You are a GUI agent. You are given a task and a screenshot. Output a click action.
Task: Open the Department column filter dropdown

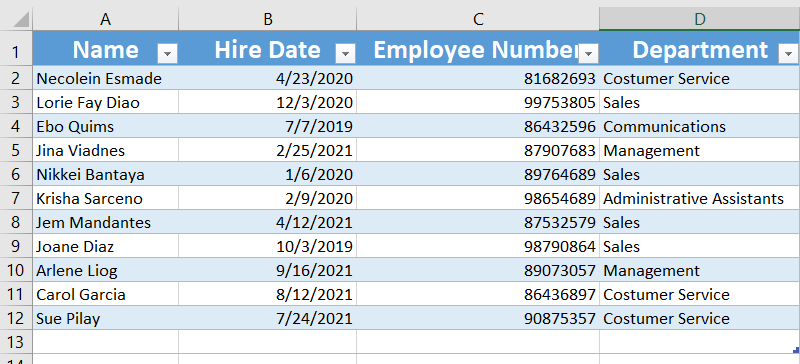pyautogui.click(x=788, y=53)
